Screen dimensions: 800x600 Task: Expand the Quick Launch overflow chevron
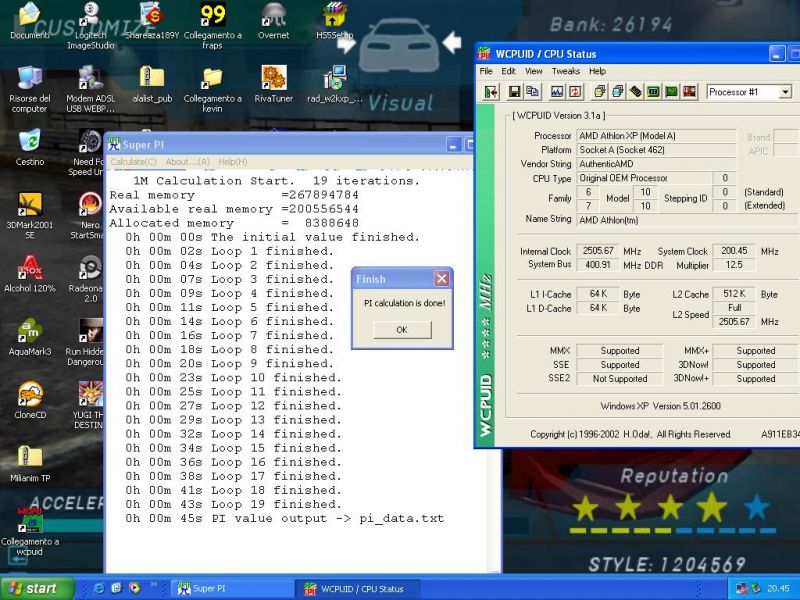coord(153,585)
